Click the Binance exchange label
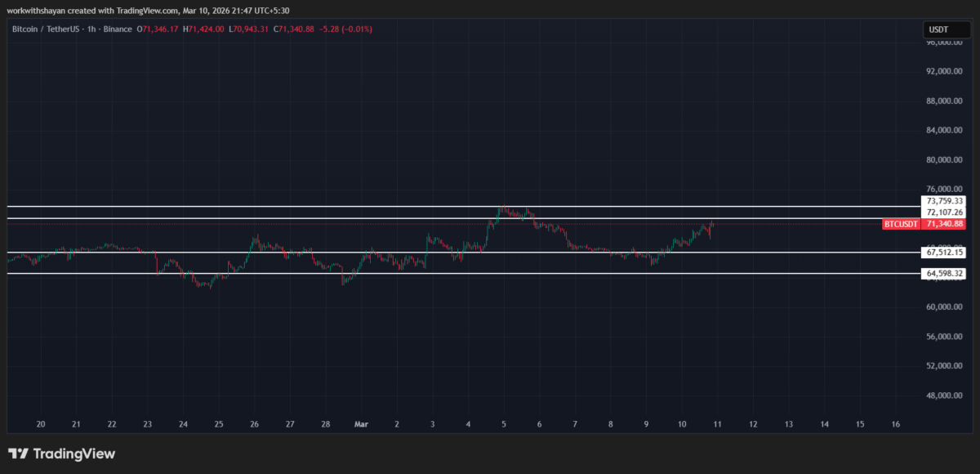The width and height of the screenshot is (980, 474). [x=118, y=29]
